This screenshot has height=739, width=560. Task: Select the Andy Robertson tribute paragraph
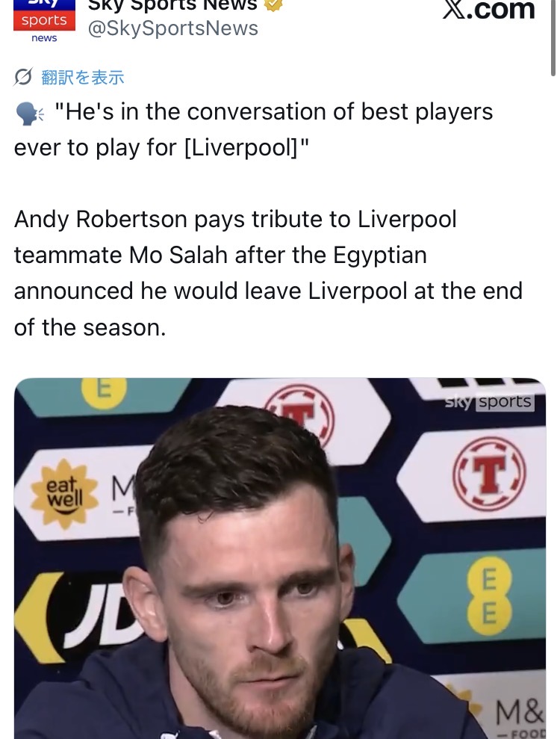(x=268, y=273)
